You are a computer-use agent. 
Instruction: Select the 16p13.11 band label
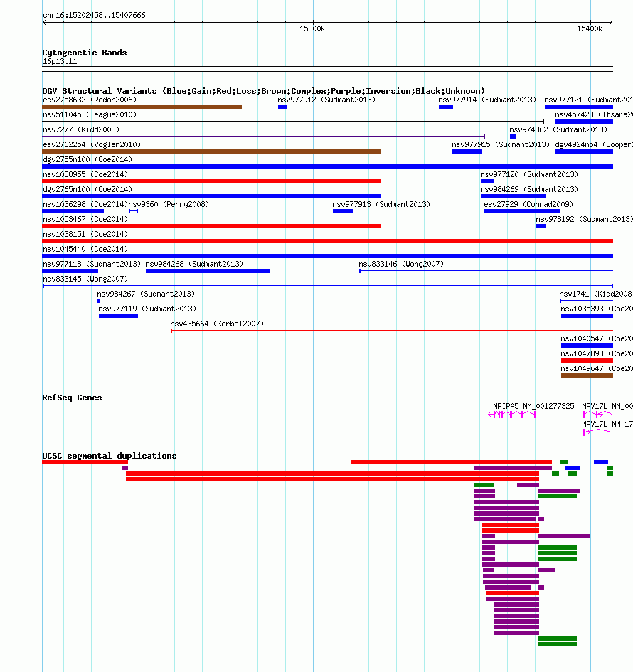coord(60,61)
